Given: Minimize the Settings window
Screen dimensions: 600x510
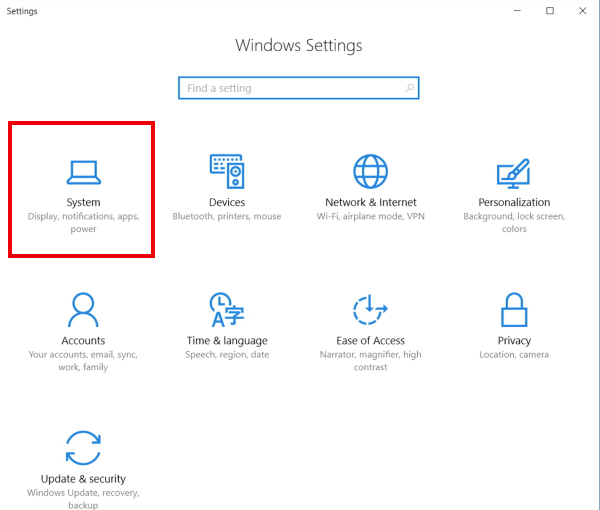Looking at the screenshot, I should coord(517,11).
